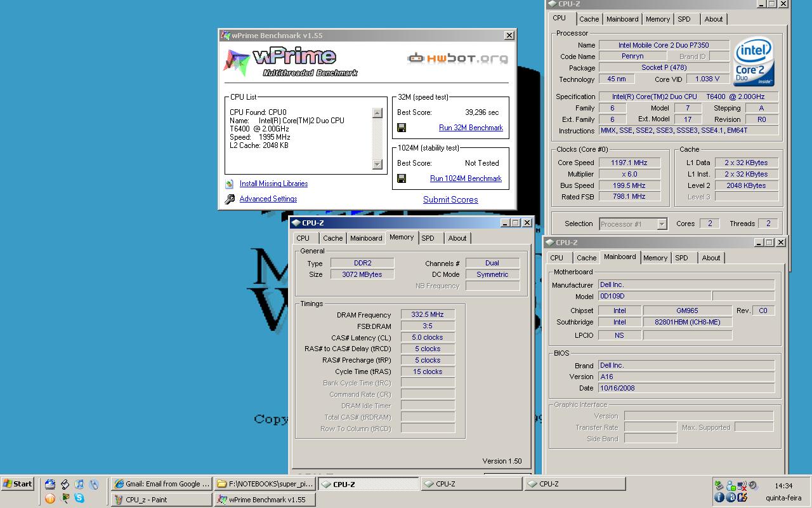Open Memory tab in top-right CPU-Z window

pos(658,19)
